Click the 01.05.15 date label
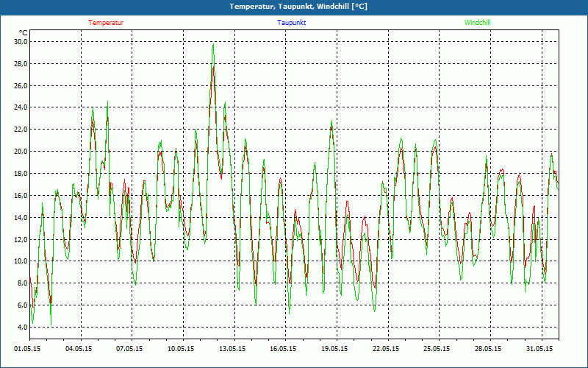 point(27,349)
